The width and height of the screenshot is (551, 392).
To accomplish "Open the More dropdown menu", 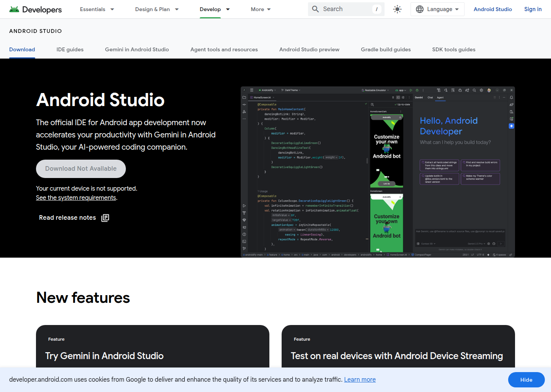I will pyautogui.click(x=261, y=9).
